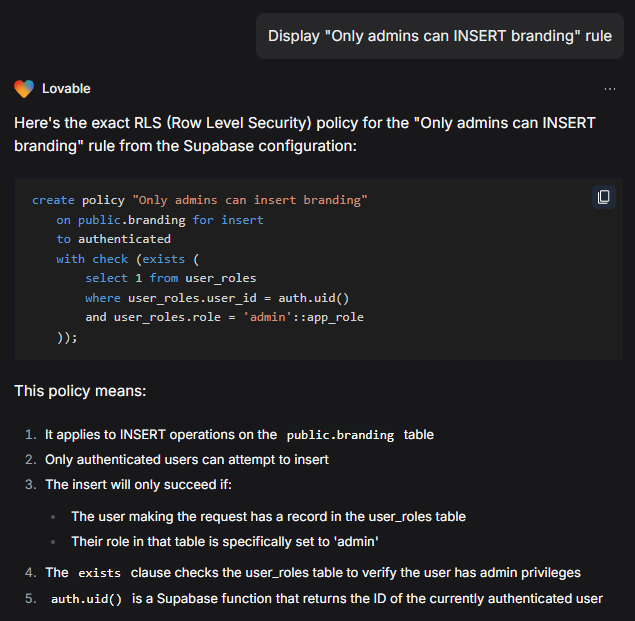Click the 'This policy means:' heading text
Viewport: 635px width, 621px height.
[80, 391]
